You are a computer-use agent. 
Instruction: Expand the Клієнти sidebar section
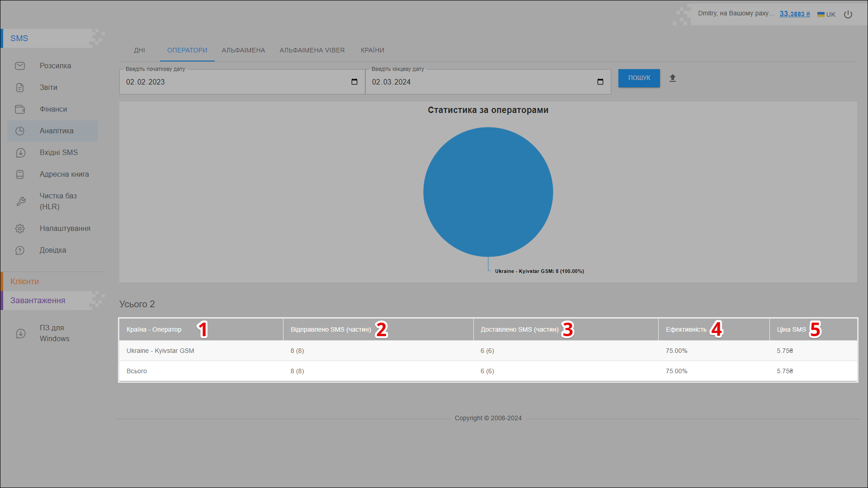(x=25, y=282)
